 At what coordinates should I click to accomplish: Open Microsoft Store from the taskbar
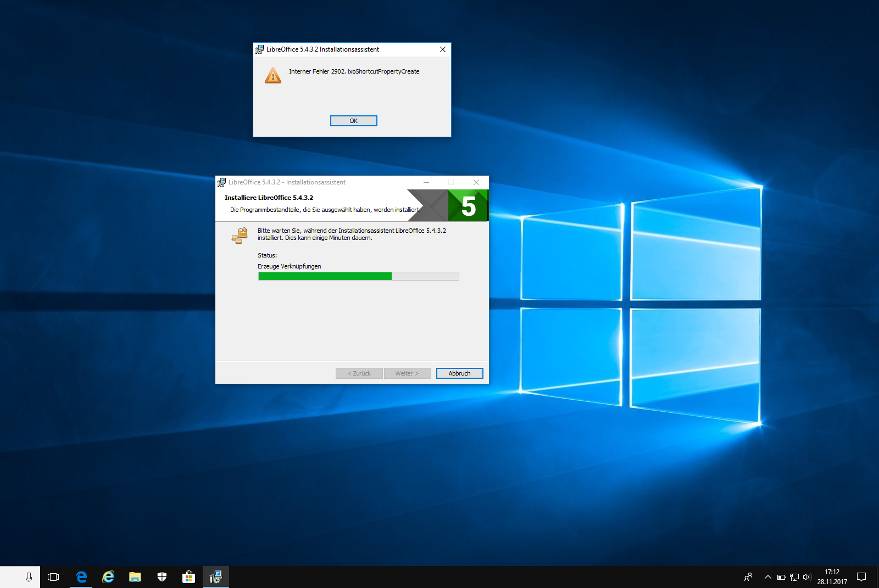tap(189, 577)
